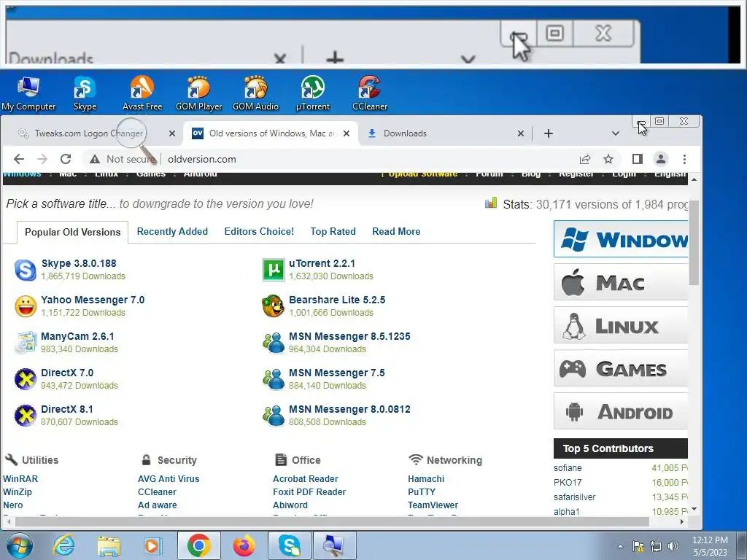The height and width of the screenshot is (560, 747).
Task: Open the WinRAR utilities link
Action: [20, 478]
